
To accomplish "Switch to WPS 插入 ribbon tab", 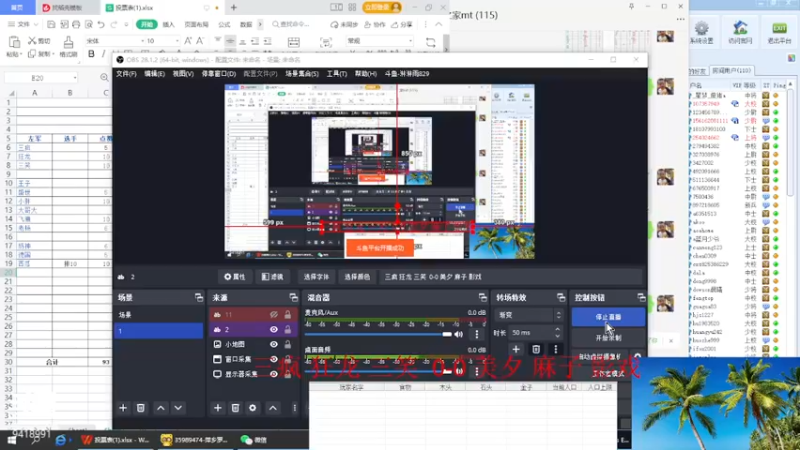I will pyautogui.click(x=168, y=24).
